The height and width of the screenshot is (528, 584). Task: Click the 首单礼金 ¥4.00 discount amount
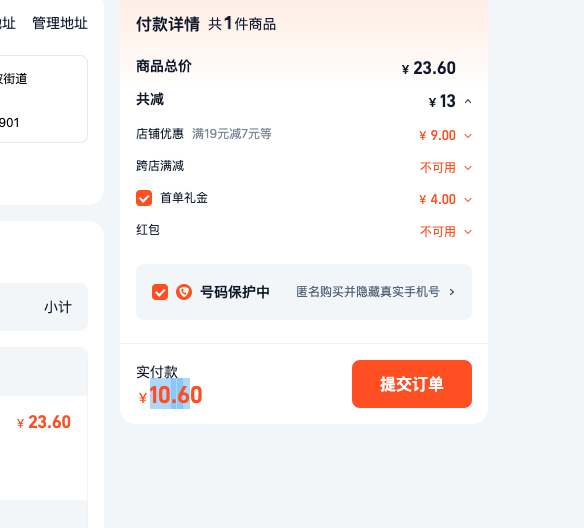click(x=437, y=200)
